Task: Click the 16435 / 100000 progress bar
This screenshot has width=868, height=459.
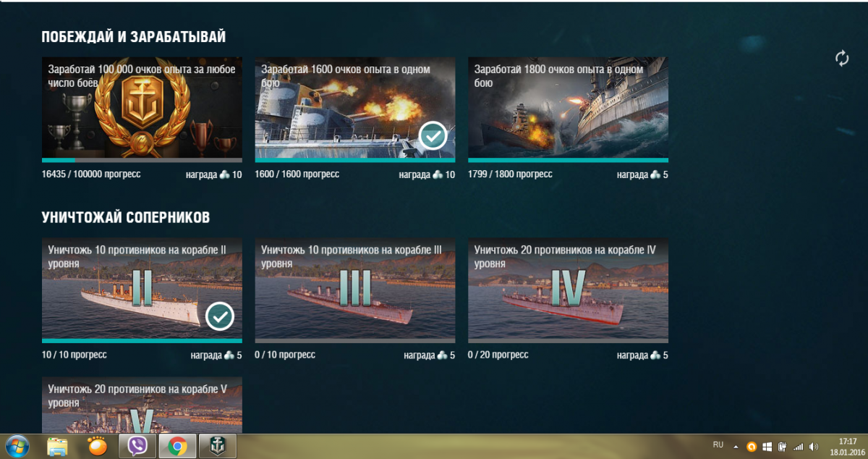Action: (x=142, y=160)
